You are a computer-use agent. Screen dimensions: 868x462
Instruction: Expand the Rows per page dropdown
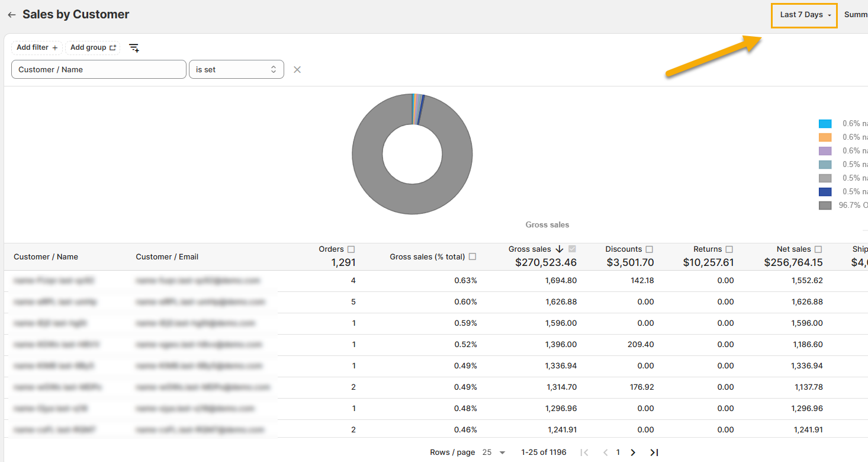coord(494,453)
